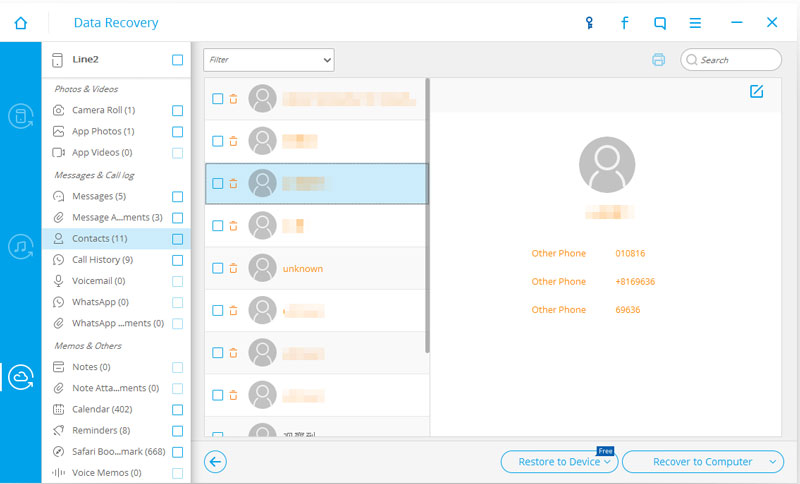Click phone number +8169636
Viewport: 800px width, 484px height.
[635, 282]
